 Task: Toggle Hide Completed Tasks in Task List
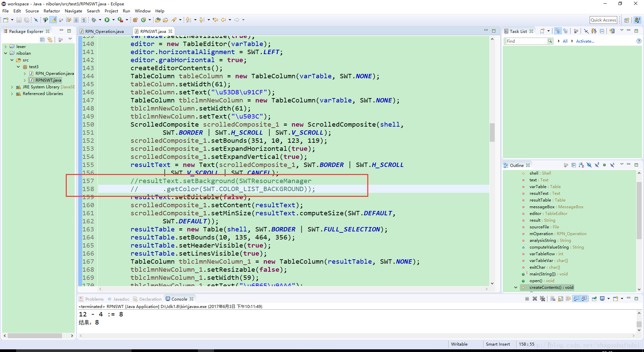586,31
